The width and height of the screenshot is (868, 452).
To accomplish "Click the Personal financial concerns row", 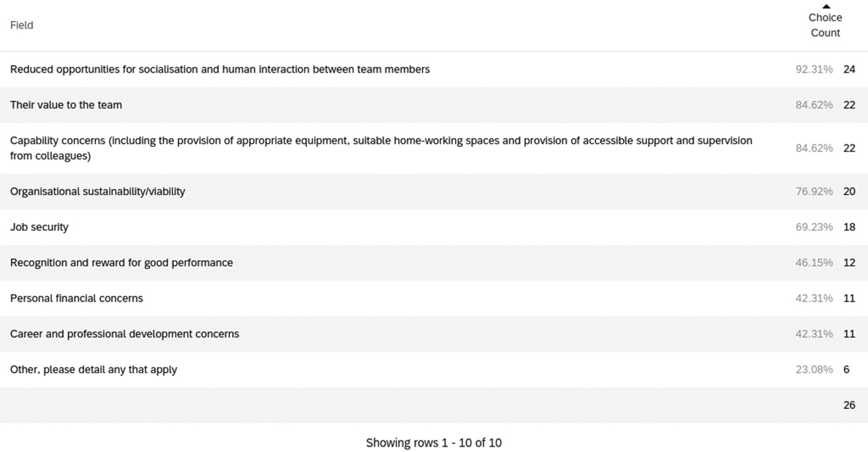I will click(x=77, y=299).
